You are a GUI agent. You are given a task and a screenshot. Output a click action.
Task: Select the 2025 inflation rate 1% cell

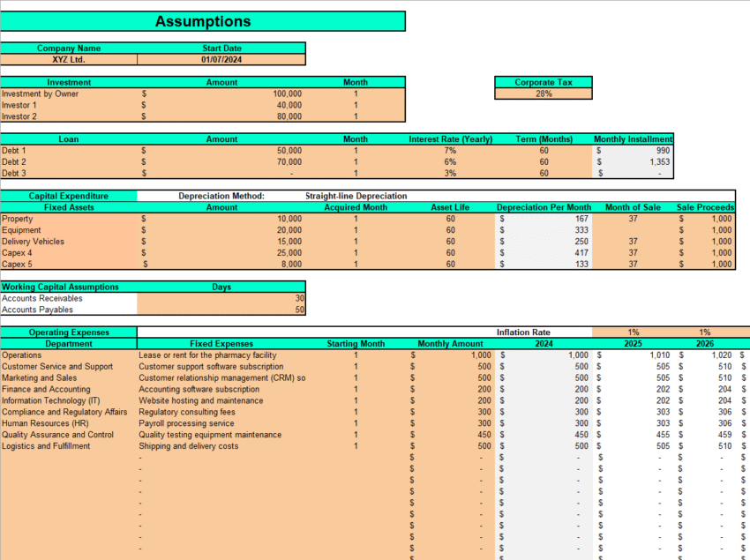click(x=634, y=332)
